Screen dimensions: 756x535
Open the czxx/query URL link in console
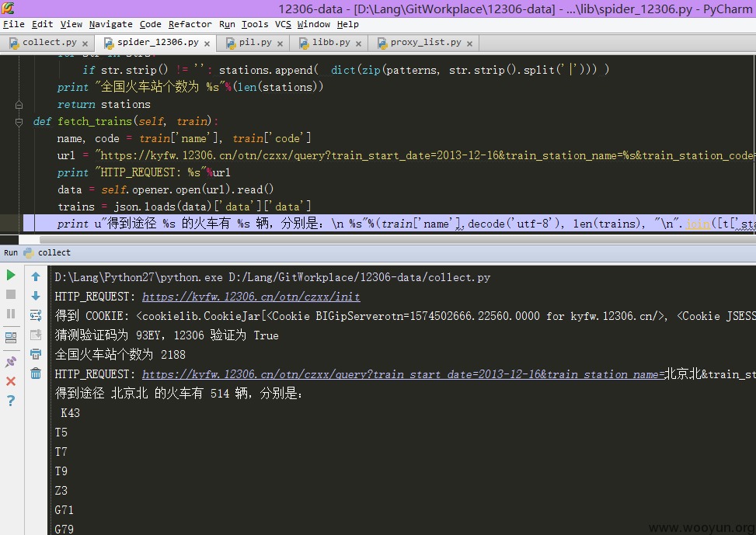click(403, 374)
